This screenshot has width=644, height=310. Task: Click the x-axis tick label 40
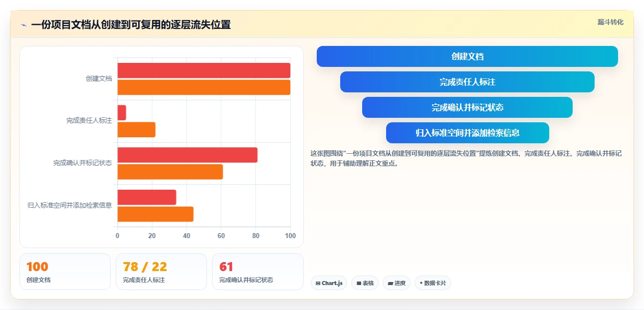pyautogui.click(x=187, y=236)
